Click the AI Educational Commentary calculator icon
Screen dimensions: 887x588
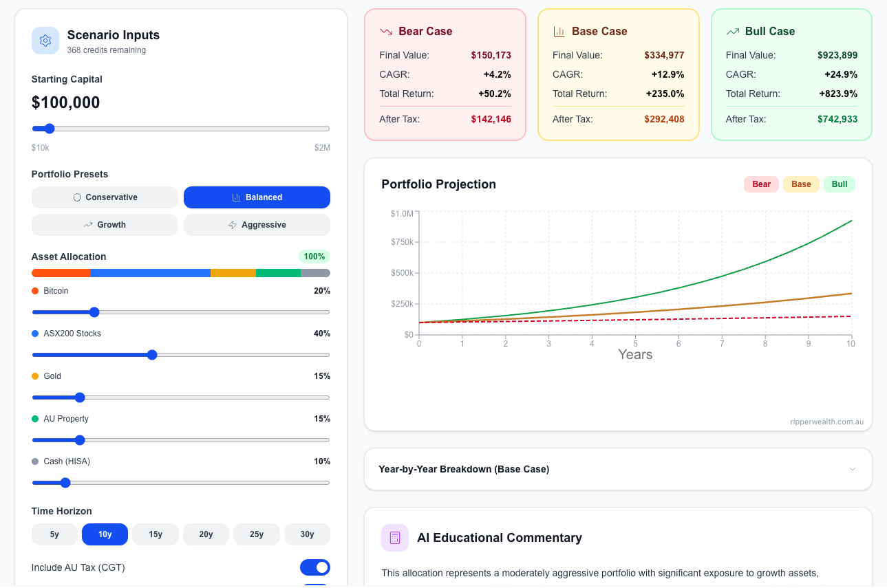pos(395,538)
